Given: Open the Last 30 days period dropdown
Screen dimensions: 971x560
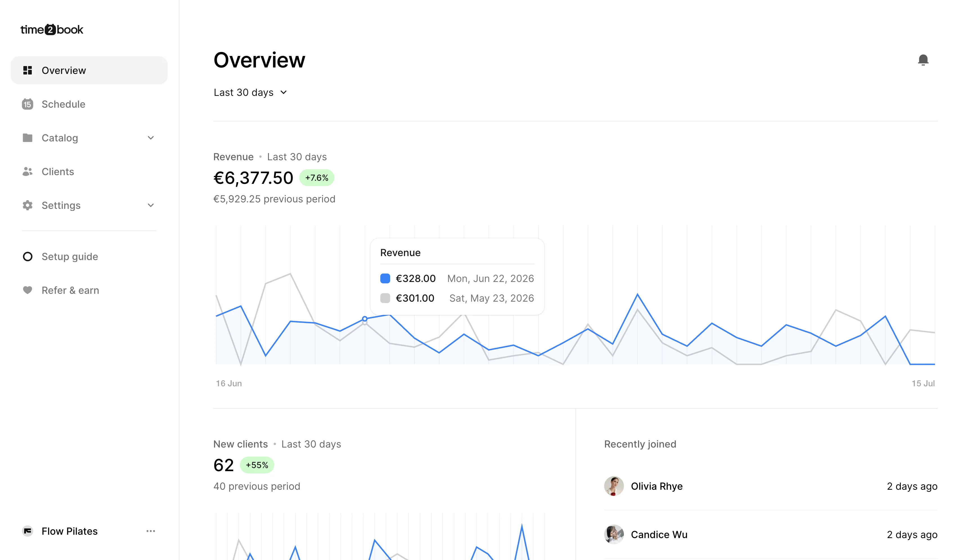Looking at the screenshot, I should (x=250, y=92).
